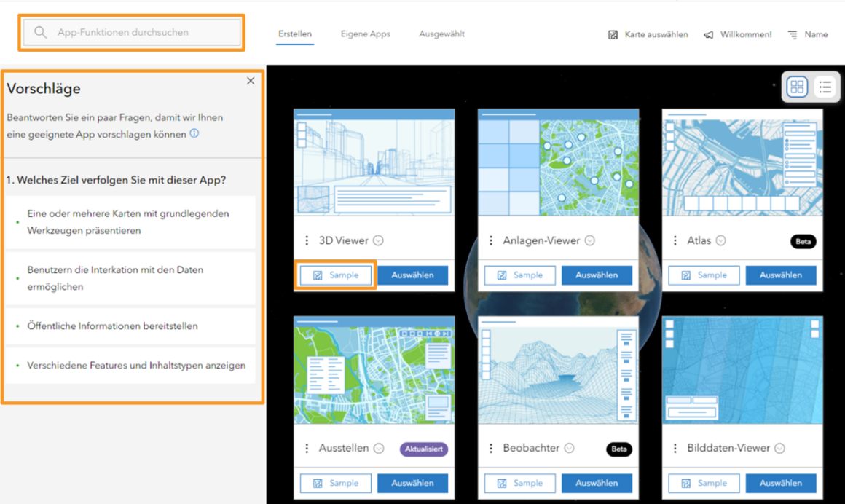Open the Name sort menu
The height and width of the screenshot is (504, 845).
point(808,34)
